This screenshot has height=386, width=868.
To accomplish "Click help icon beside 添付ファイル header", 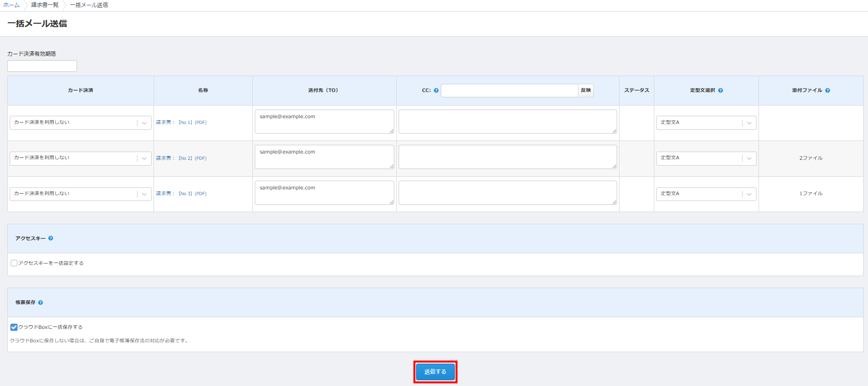I will (827, 91).
